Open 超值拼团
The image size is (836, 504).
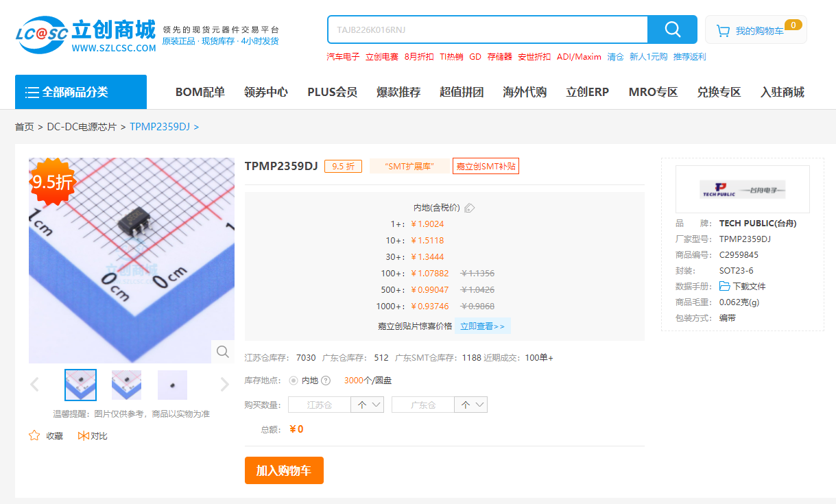click(462, 92)
